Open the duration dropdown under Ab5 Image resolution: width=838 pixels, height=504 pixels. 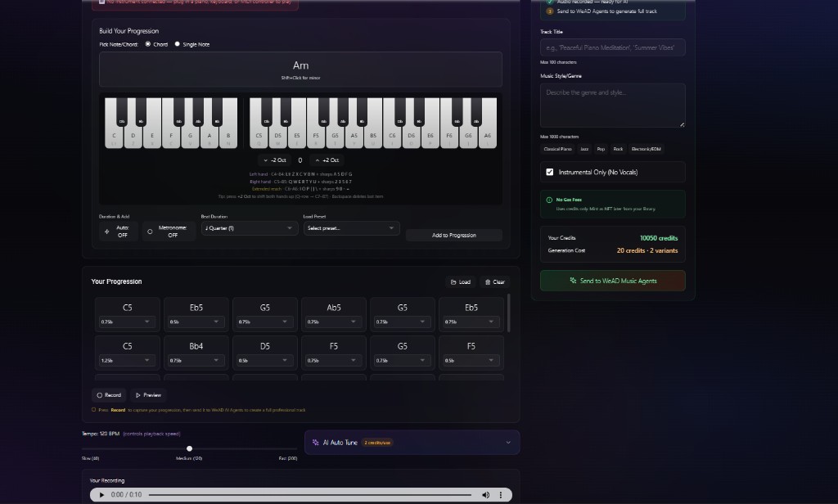pyautogui.click(x=332, y=322)
